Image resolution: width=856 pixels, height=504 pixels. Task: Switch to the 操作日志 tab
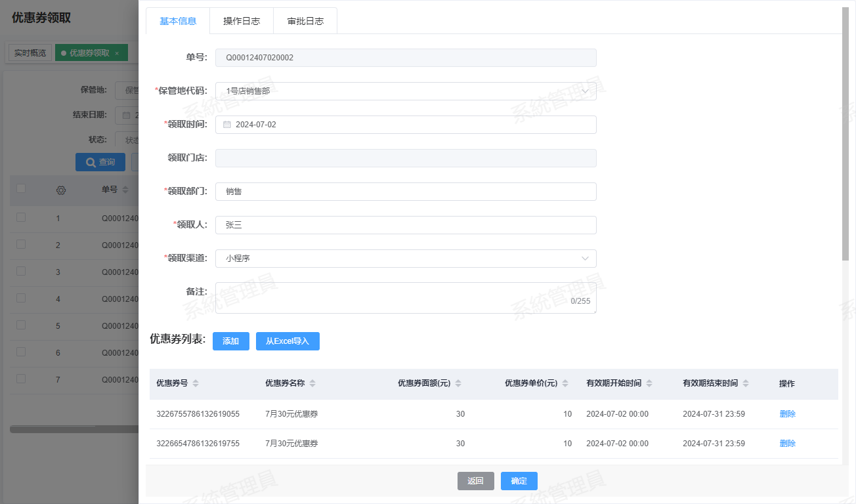tap(242, 21)
